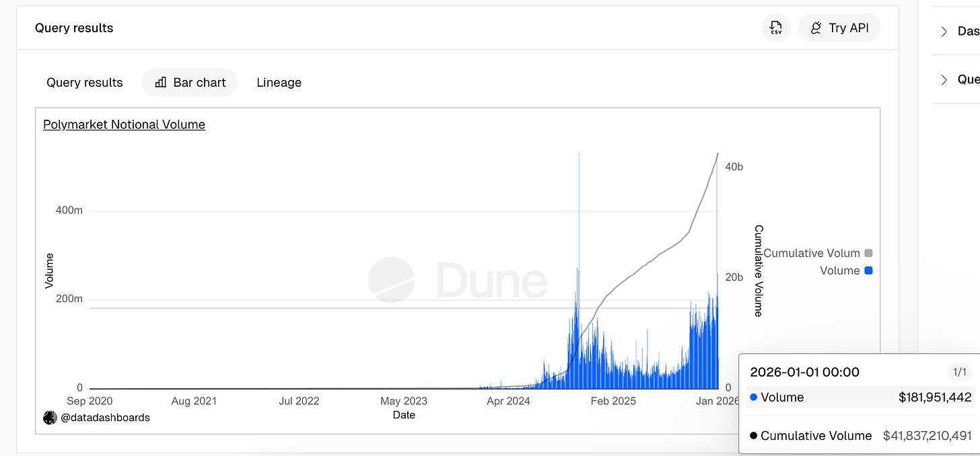This screenshot has width=980, height=456.
Task: Click the Feb 2025 axis tick
Action: tap(613, 401)
